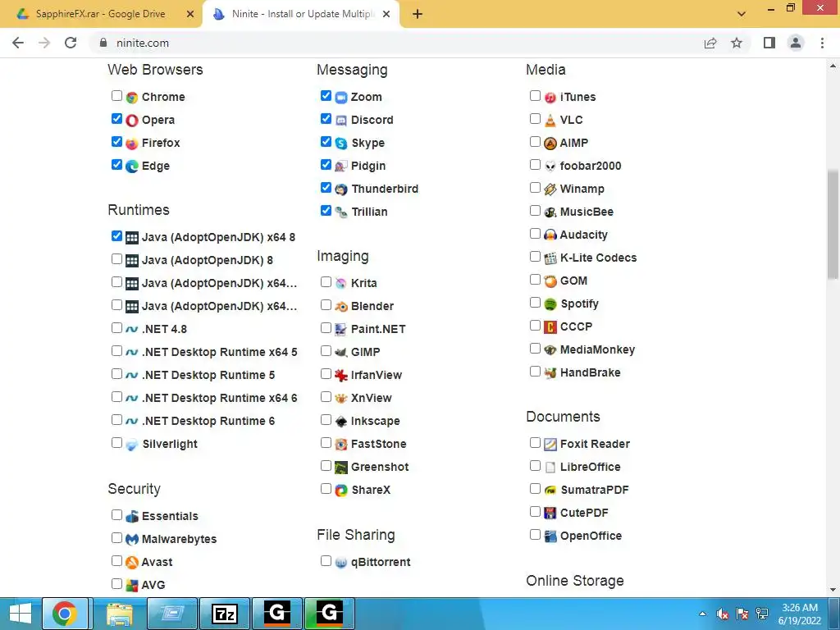Viewport: 840px width, 630px height.
Task: Check the GIMP checkbox
Action: [x=326, y=351]
